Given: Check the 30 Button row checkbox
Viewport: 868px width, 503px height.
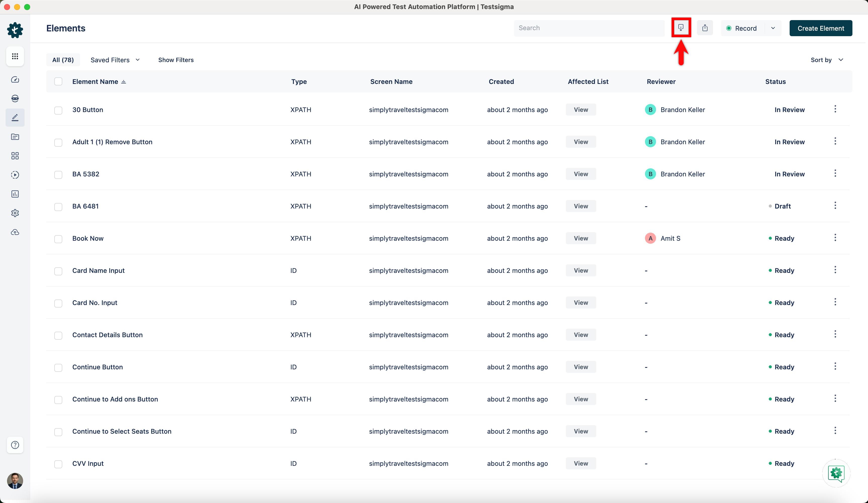Looking at the screenshot, I should tap(58, 110).
